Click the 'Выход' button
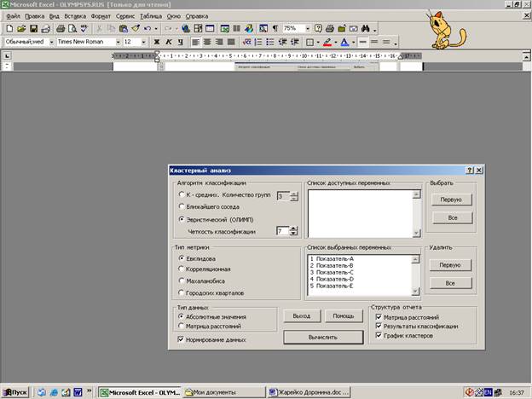Image resolution: width=532 pixels, height=399 pixels. point(300,315)
